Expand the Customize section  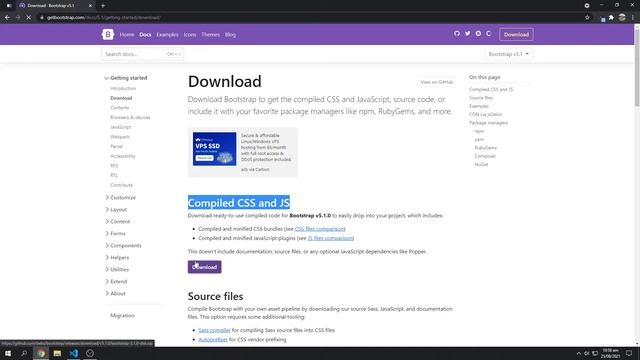[x=120, y=198]
